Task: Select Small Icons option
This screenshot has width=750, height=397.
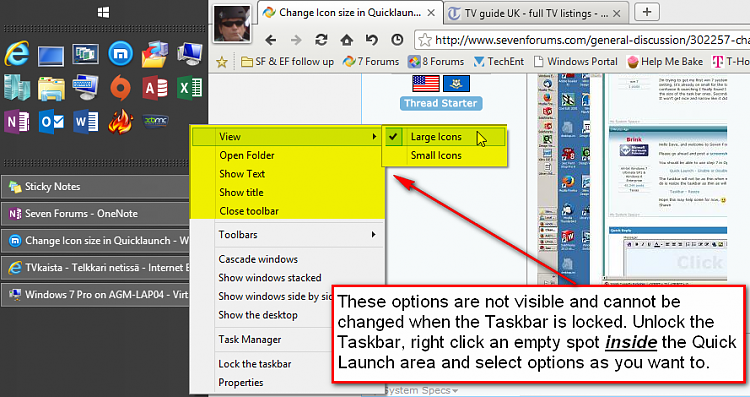Action: (x=444, y=155)
